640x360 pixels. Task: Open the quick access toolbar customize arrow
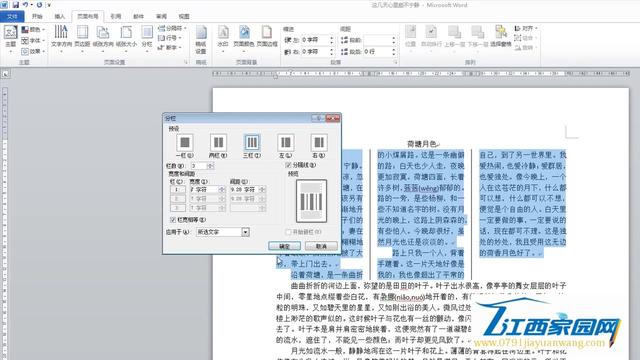tap(49, 5)
